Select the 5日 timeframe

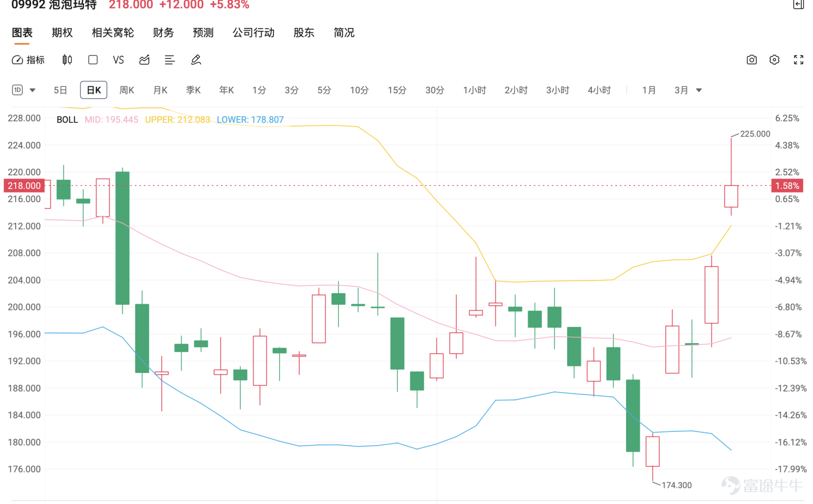click(60, 90)
